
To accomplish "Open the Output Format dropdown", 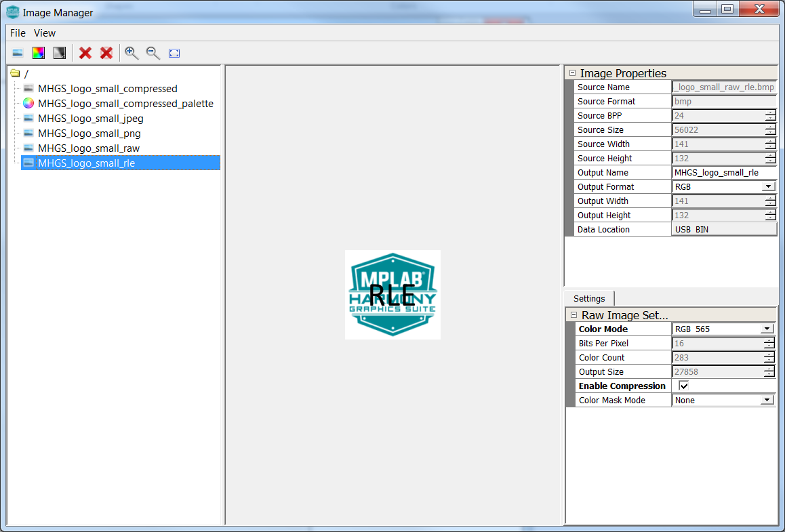I will pyautogui.click(x=768, y=186).
